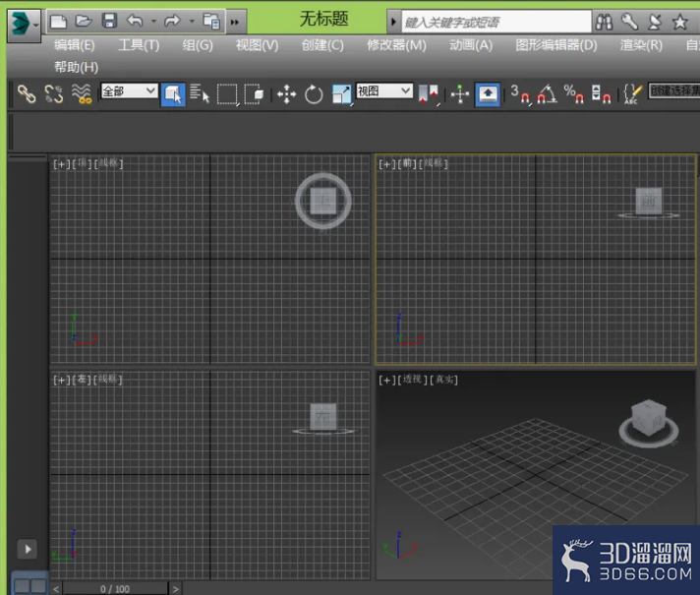Open the 帮助(H) menu

click(77, 67)
